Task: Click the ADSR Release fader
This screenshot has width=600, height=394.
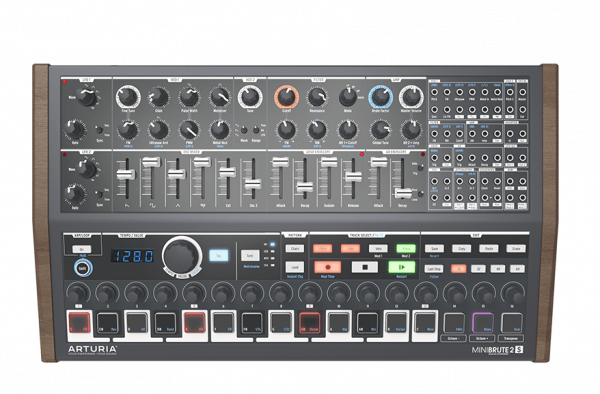Action: 353,177
